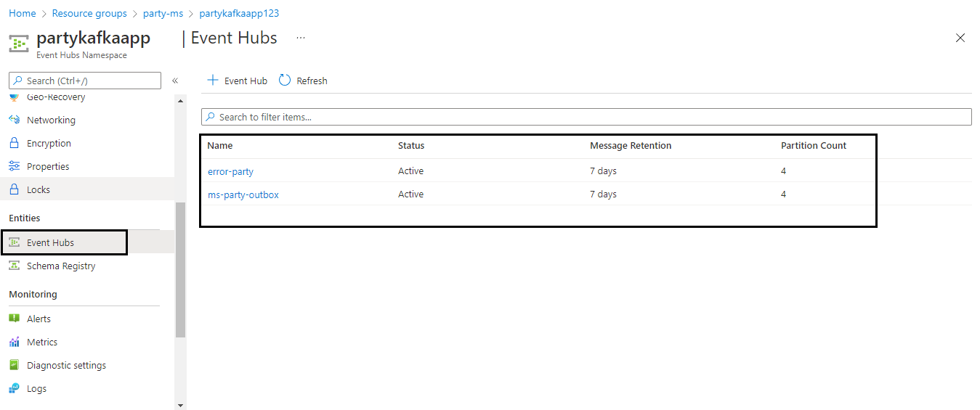
Task: Open the Diagnostic settings icon
Action: click(14, 365)
